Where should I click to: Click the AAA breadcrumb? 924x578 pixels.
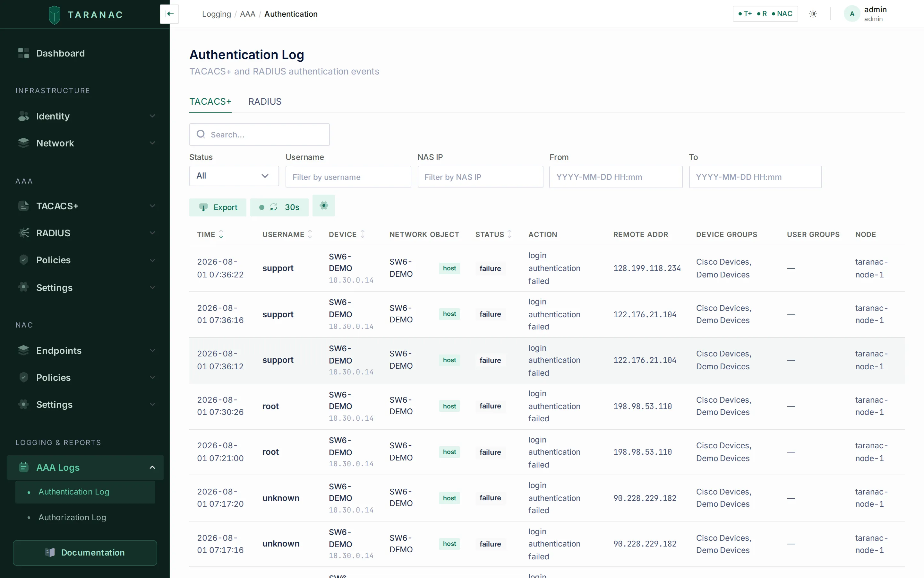[247, 14]
